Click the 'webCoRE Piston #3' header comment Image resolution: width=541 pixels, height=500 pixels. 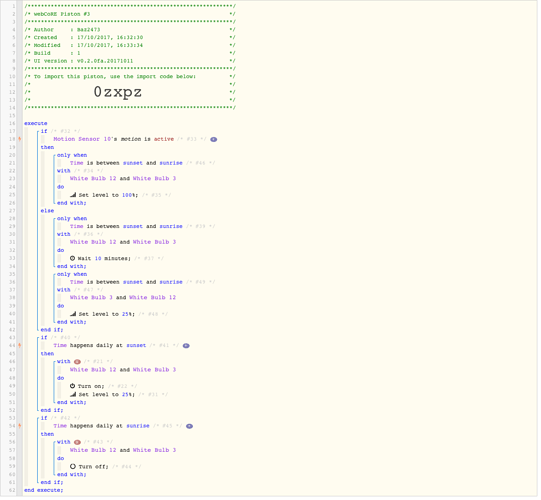(x=62, y=14)
